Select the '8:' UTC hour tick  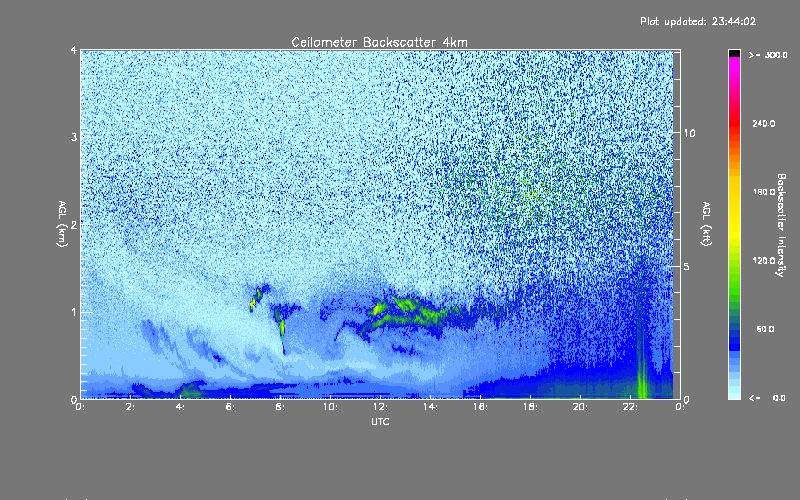pyautogui.click(x=281, y=407)
